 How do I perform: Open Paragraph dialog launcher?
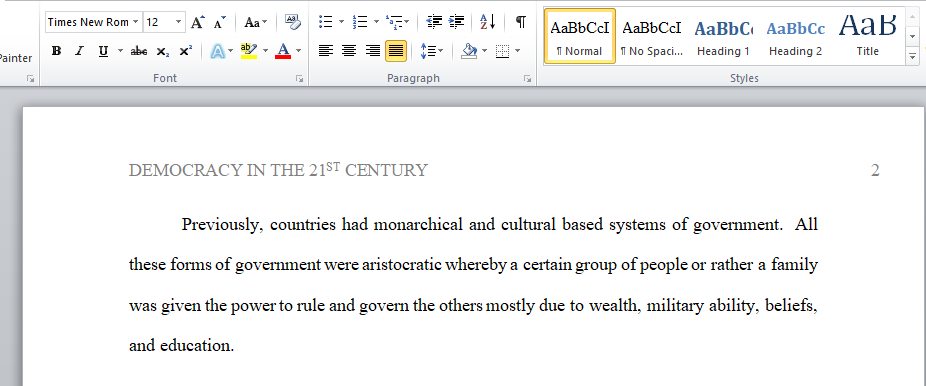(527, 78)
